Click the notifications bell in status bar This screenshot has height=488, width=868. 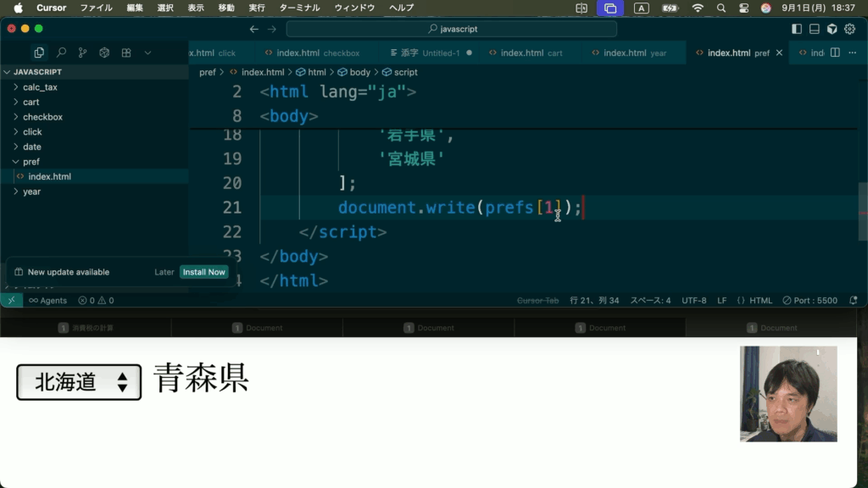tap(853, 300)
